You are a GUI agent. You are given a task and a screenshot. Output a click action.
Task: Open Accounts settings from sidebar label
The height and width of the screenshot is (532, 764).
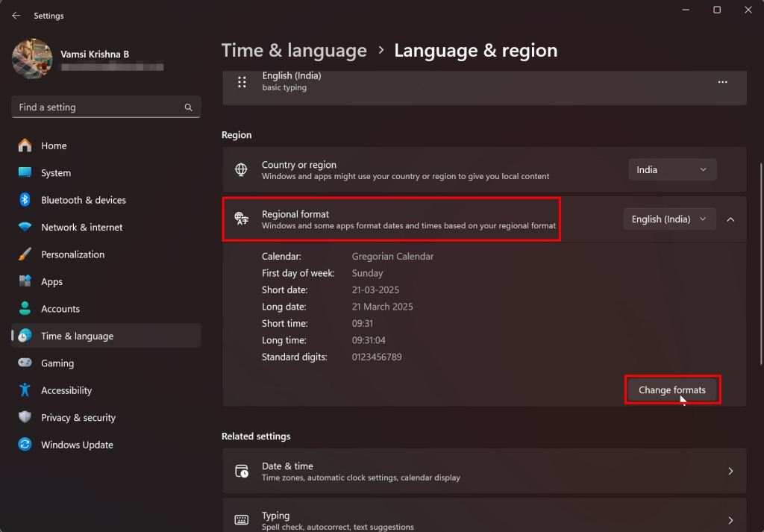pos(60,309)
